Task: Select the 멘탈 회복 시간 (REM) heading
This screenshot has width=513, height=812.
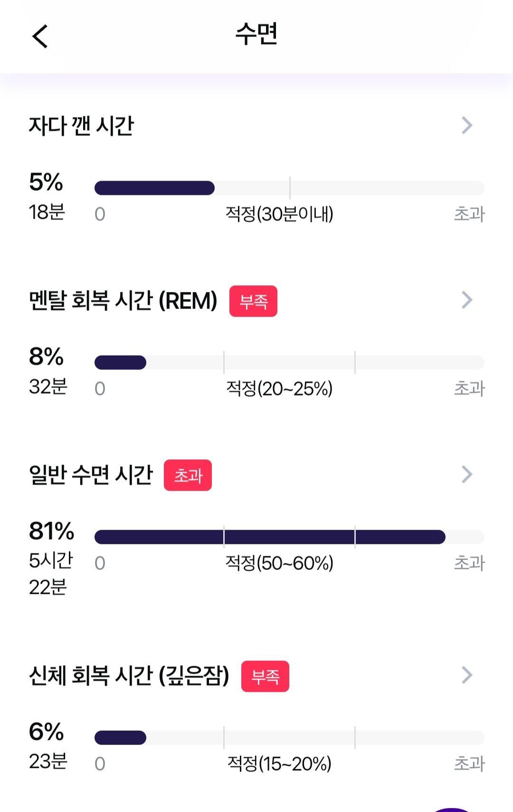Action: pyautogui.click(x=123, y=300)
